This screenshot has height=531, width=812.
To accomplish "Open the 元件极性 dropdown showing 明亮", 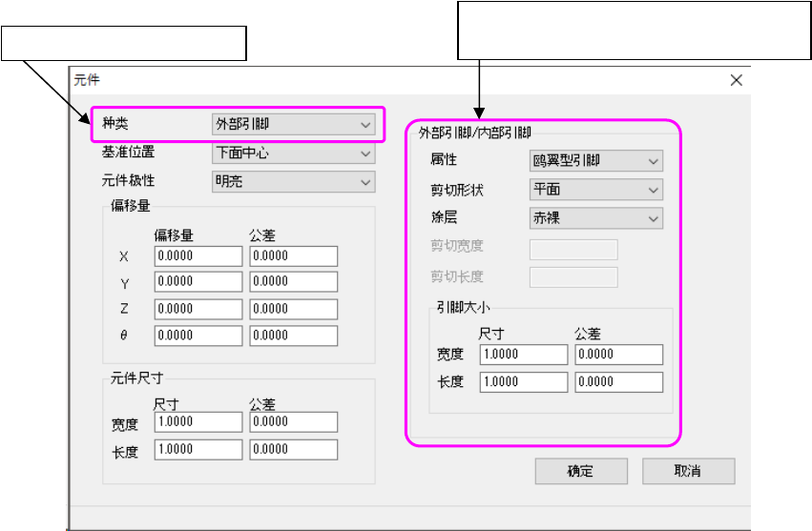I will click(293, 182).
